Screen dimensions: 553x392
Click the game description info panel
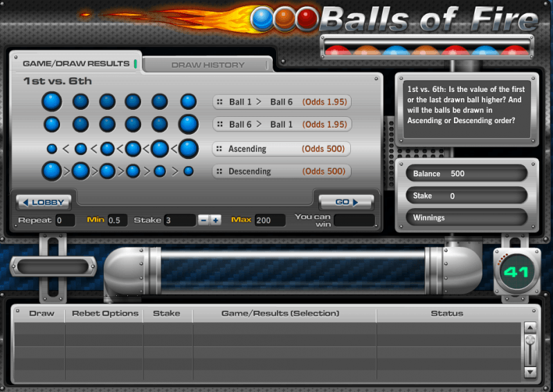(466, 109)
